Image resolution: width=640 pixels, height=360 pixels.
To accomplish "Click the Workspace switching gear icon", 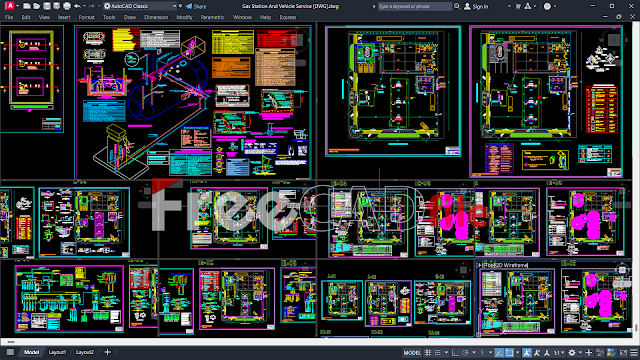I will click(572, 352).
